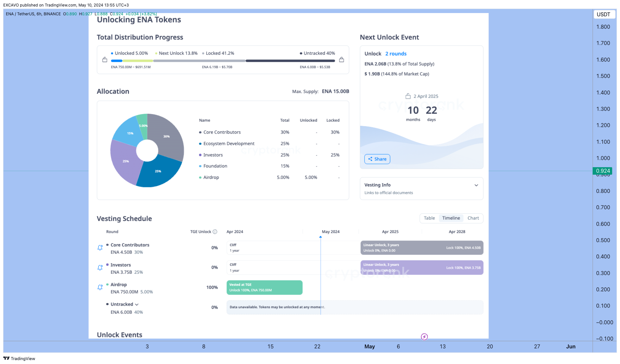This screenshot has width=620, height=364.
Task: Click the dark Untracked progress segment
Action: 290,61
